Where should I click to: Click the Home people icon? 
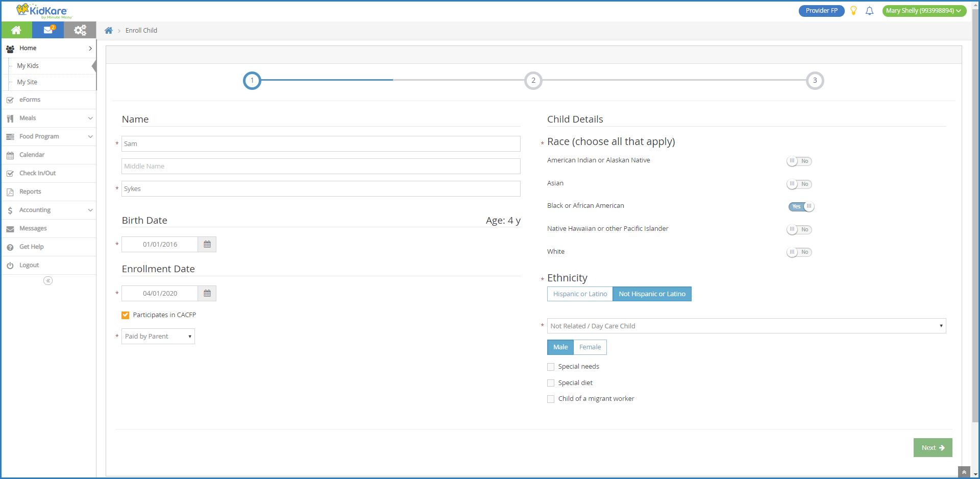tap(10, 49)
